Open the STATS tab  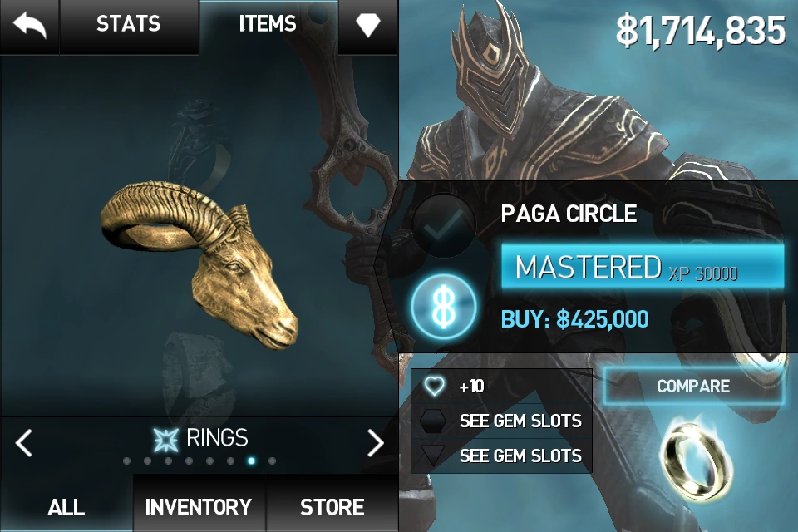click(x=129, y=24)
